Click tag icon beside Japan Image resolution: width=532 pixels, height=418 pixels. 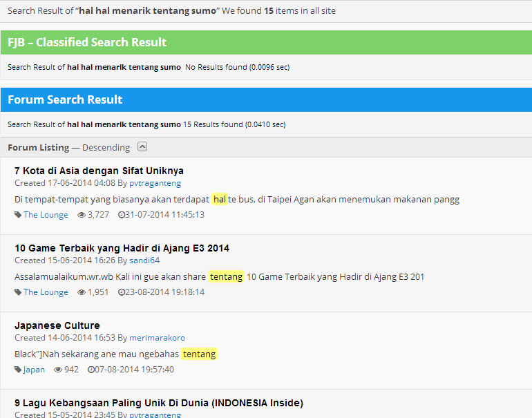point(18,370)
